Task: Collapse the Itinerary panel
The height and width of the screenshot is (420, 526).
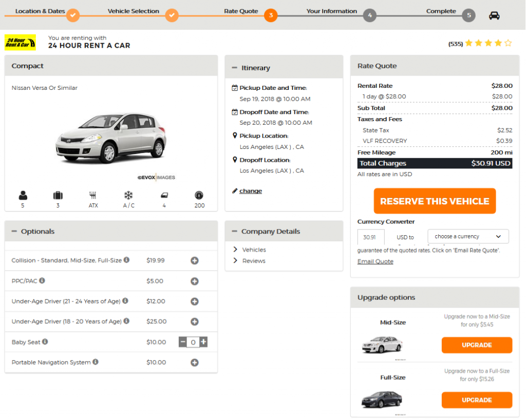Action: pyautogui.click(x=234, y=68)
